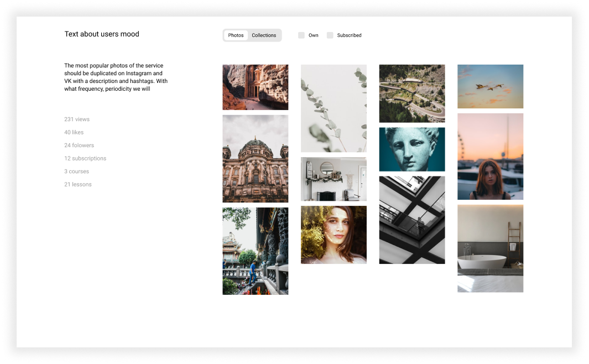Open the 12 subscriptions link
Viewport: 589px width, 364px height.
[85, 159]
